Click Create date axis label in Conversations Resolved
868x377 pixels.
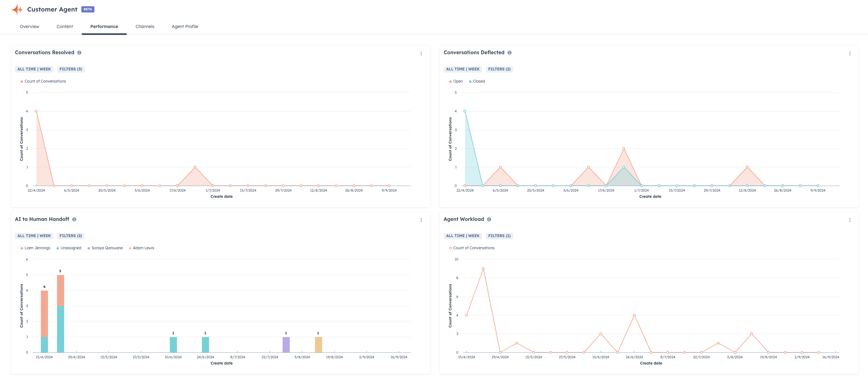point(222,197)
